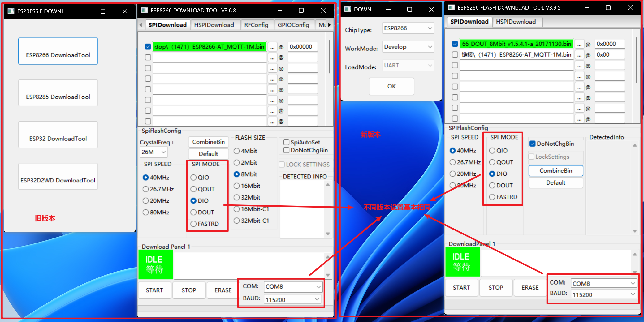Open ESP8285 DownloadTool in the launcher window
The height and width of the screenshot is (322, 644).
[58, 93]
